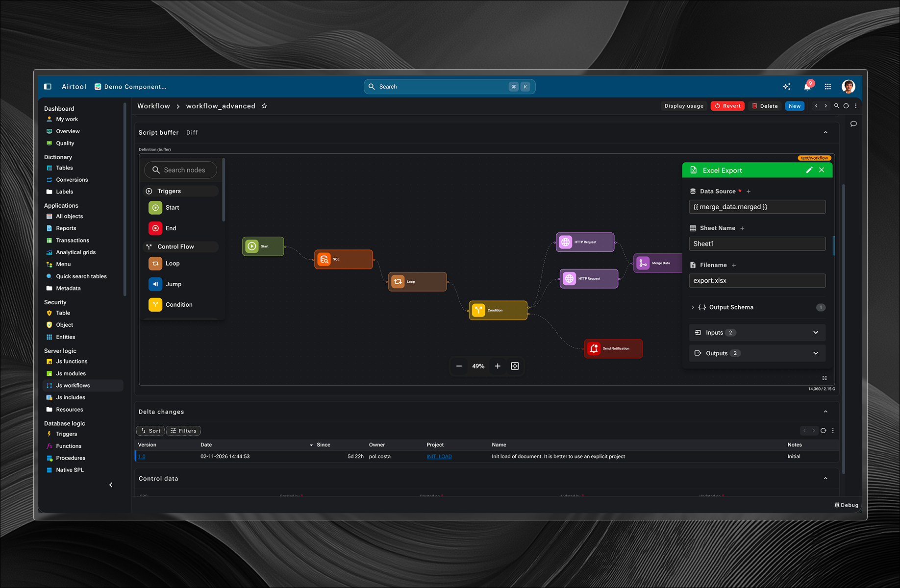Open the apps grid icon near profile avatar
Image resolution: width=900 pixels, height=588 pixels.
pyautogui.click(x=828, y=86)
